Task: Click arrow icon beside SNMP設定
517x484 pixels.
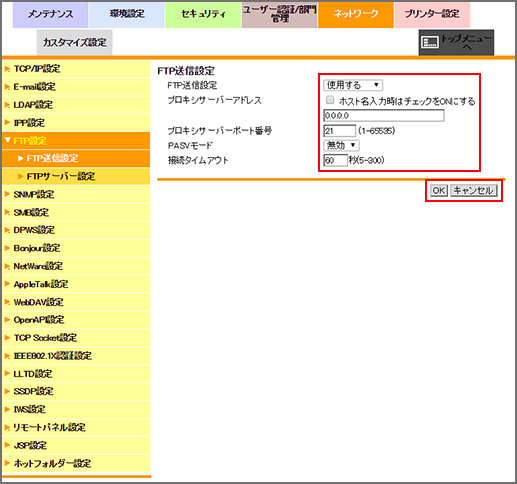Action: [x=7, y=194]
